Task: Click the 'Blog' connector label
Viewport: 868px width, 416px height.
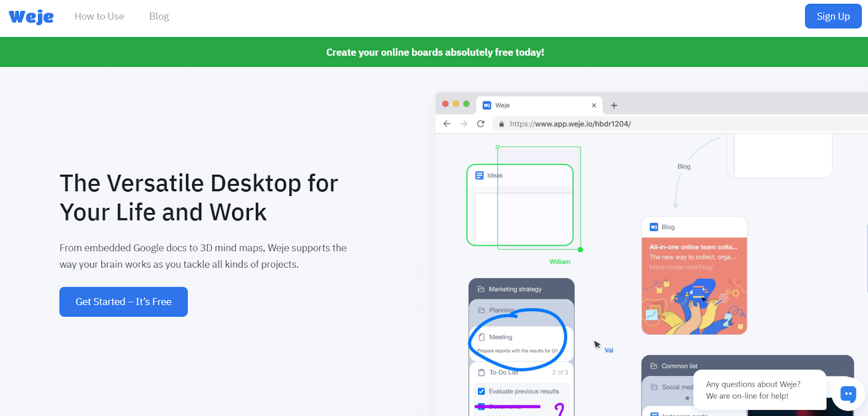Action: click(684, 166)
